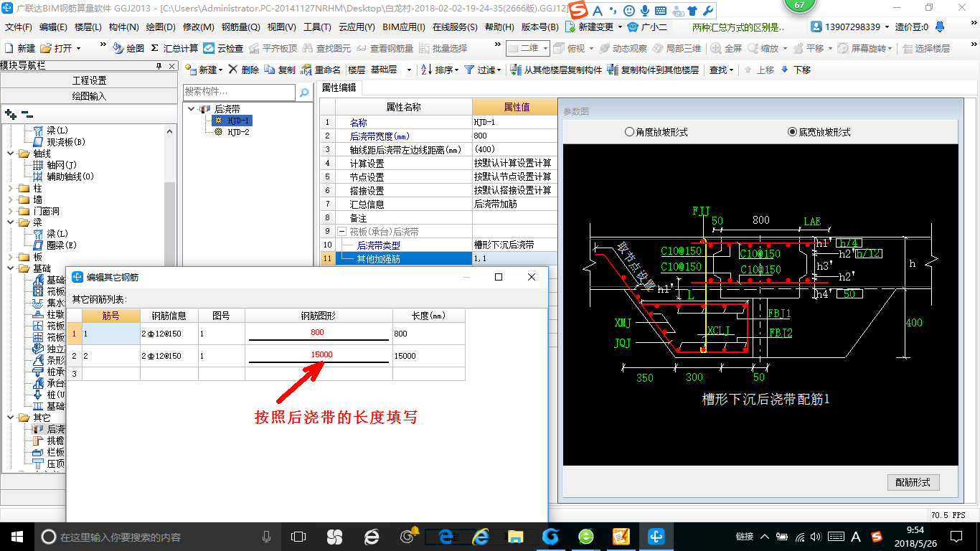Open the 查找 dropdown
The height and width of the screenshot is (551, 980).
[x=722, y=70]
